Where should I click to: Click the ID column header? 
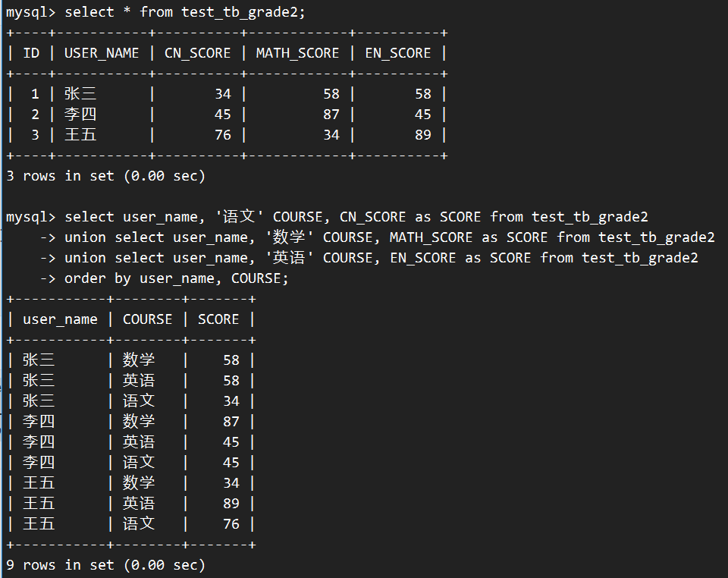pyautogui.click(x=31, y=53)
